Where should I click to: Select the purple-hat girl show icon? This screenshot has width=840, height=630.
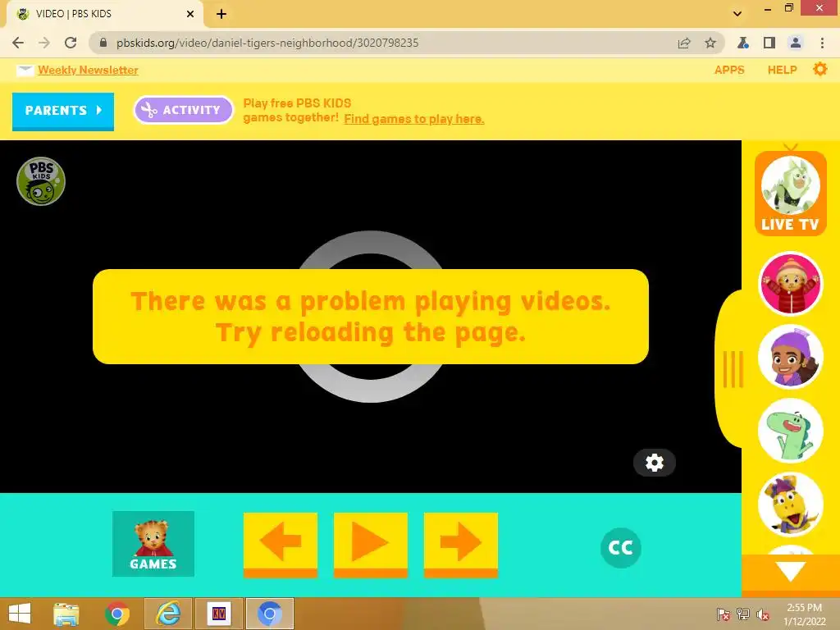(790, 357)
